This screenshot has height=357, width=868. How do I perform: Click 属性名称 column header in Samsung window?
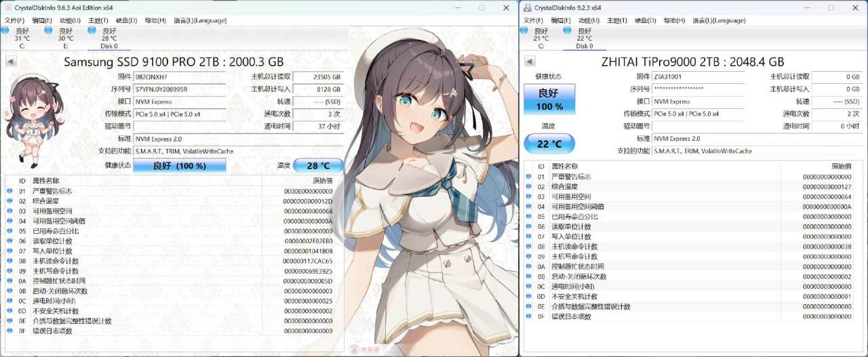point(46,181)
